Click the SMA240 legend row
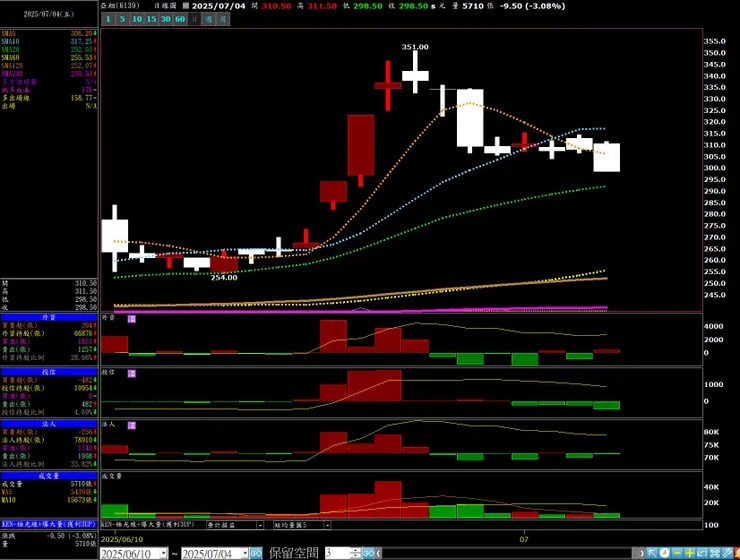 point(49,74)
